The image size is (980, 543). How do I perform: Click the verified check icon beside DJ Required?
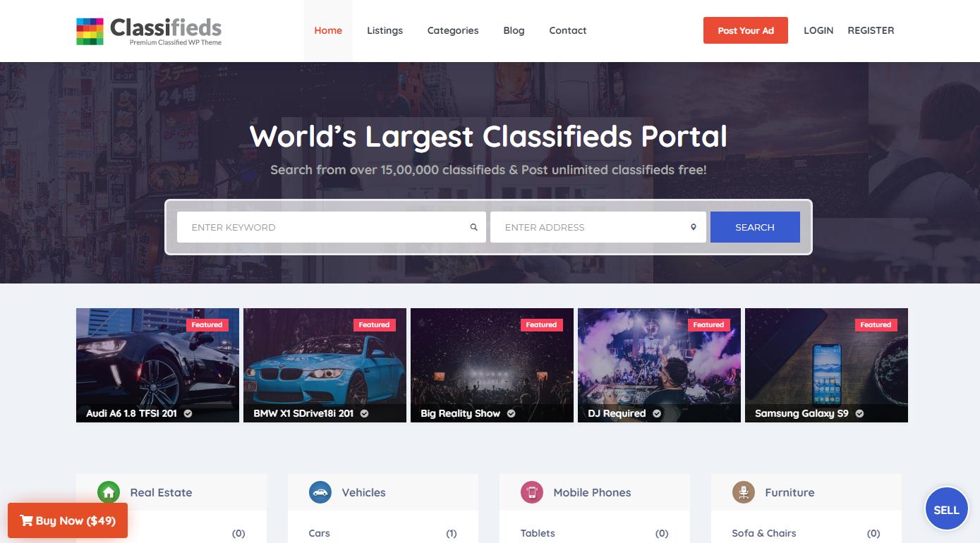coord(657,413)
